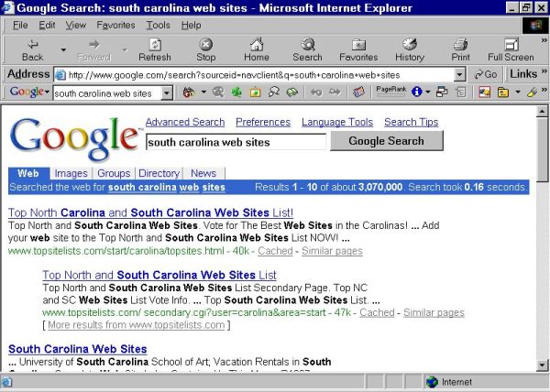Print the page with Print icon

click(x=460, y=44)
